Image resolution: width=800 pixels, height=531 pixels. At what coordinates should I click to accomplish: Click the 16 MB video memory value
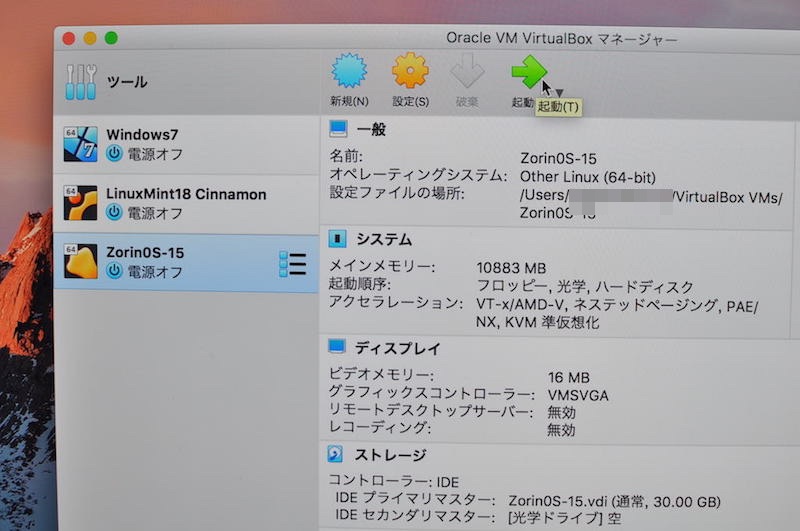[x=569, y=377]
